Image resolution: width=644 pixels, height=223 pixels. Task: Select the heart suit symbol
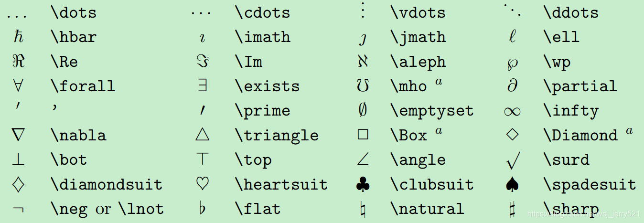(203, 184)
